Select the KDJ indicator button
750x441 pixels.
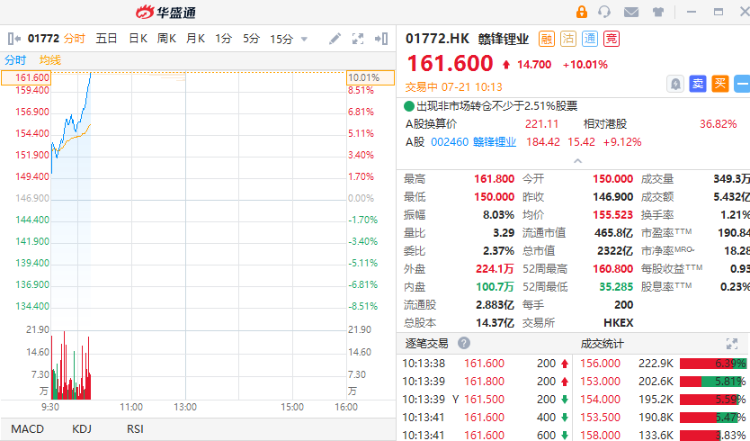tap(84, 429)
